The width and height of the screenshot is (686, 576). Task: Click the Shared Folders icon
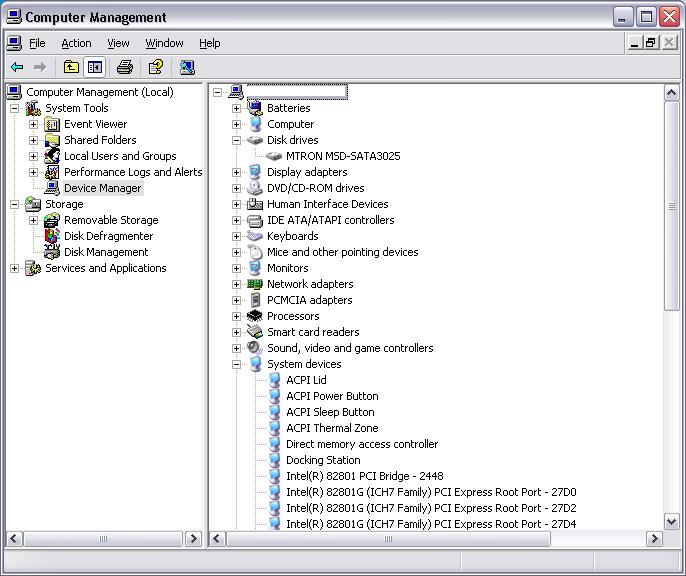point(52,140)
